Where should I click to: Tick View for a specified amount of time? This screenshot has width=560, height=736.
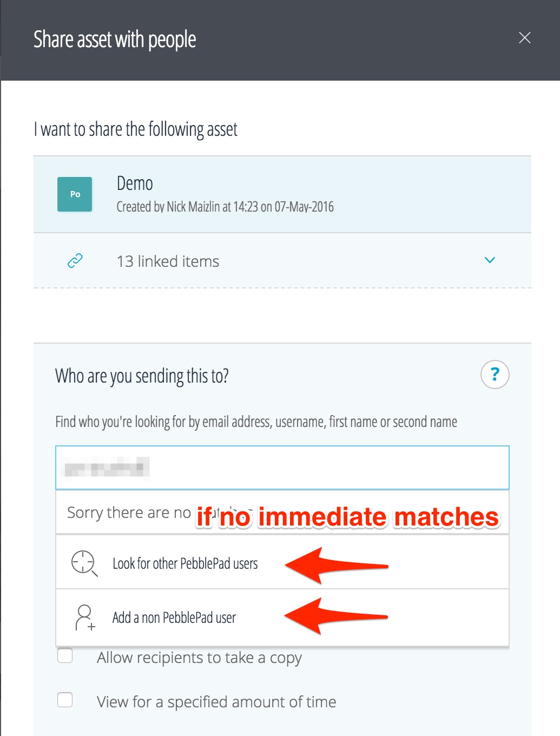point(65,700)
